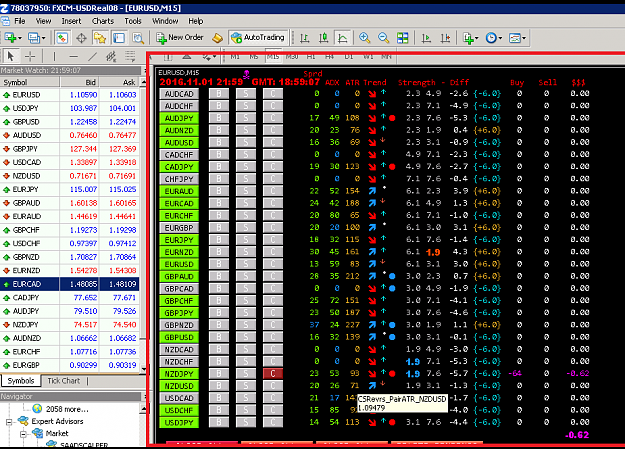
Task: Click the B buy button for AUDJPY
Action: click(x=219, y=118)
